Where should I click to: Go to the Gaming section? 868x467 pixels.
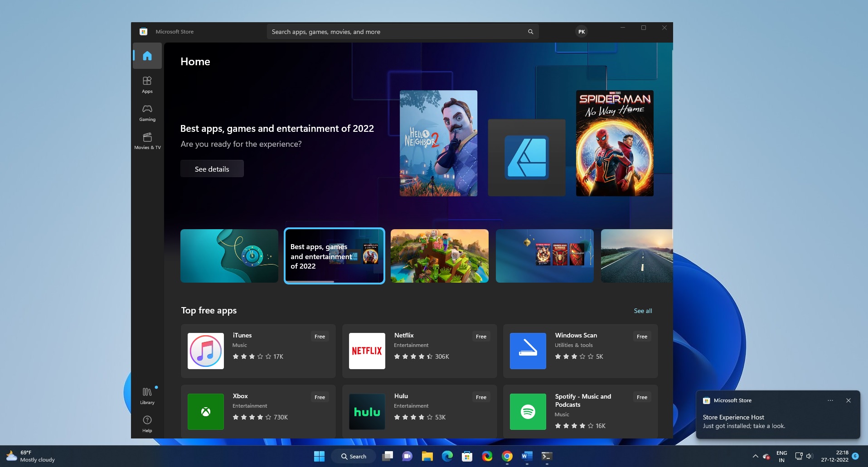click(147, 113)
